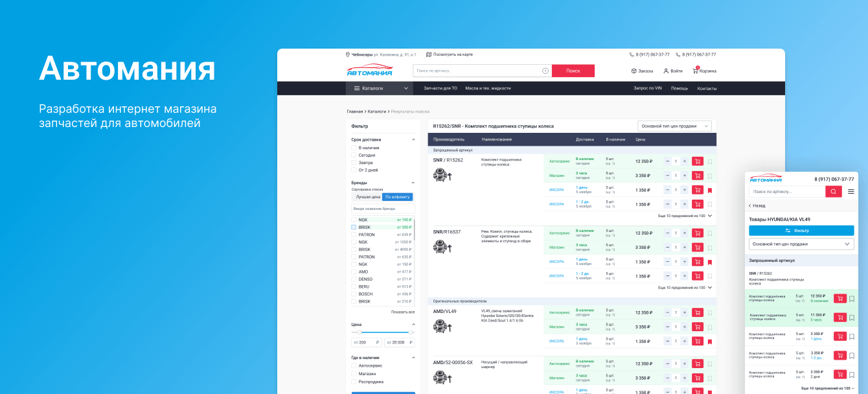Check BOSCH brand checkbox

354,294
